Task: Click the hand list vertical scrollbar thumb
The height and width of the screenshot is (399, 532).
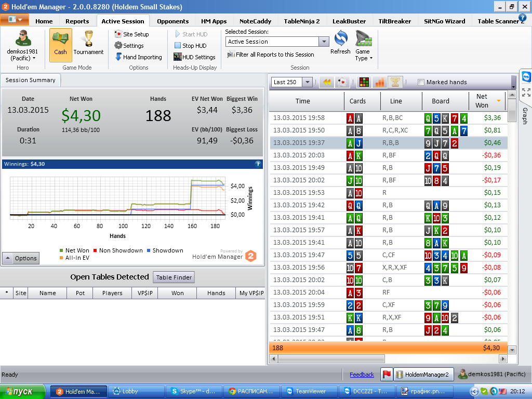Action: click(x=512, y=111)
